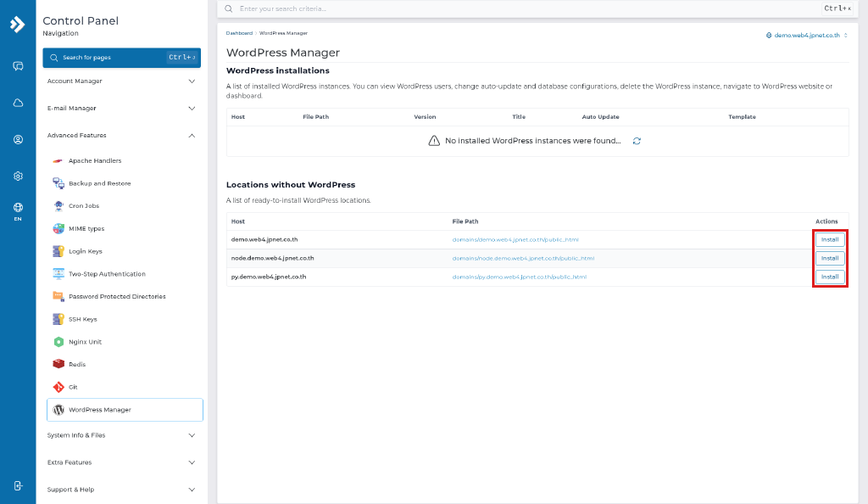Select WordPress Manager in navigation
The height and width of the screenshot is (504, 868).
pos(125,410)
